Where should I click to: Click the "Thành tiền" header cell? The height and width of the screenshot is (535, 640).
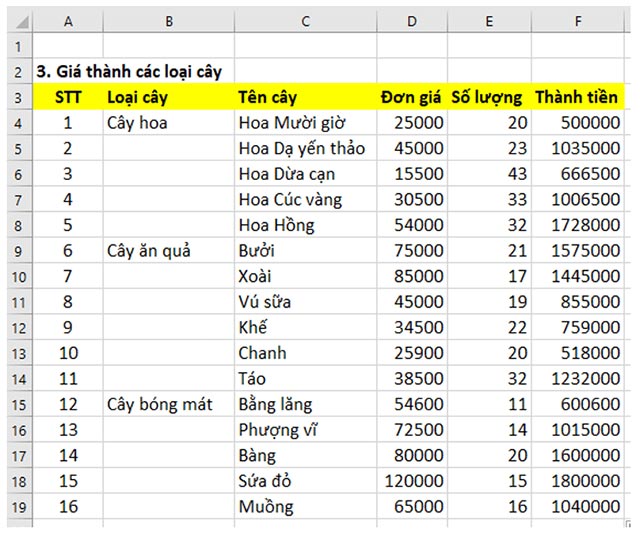tap(577, 98)
